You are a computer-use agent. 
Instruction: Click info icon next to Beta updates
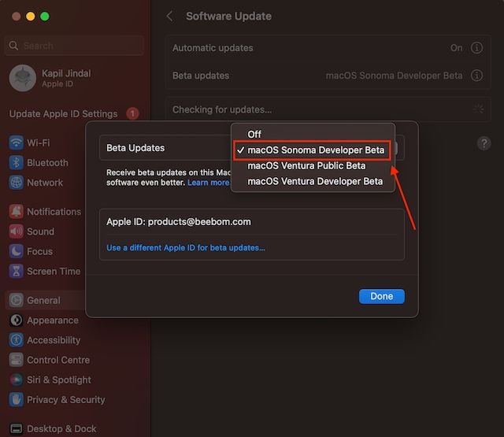coord(476,76)
